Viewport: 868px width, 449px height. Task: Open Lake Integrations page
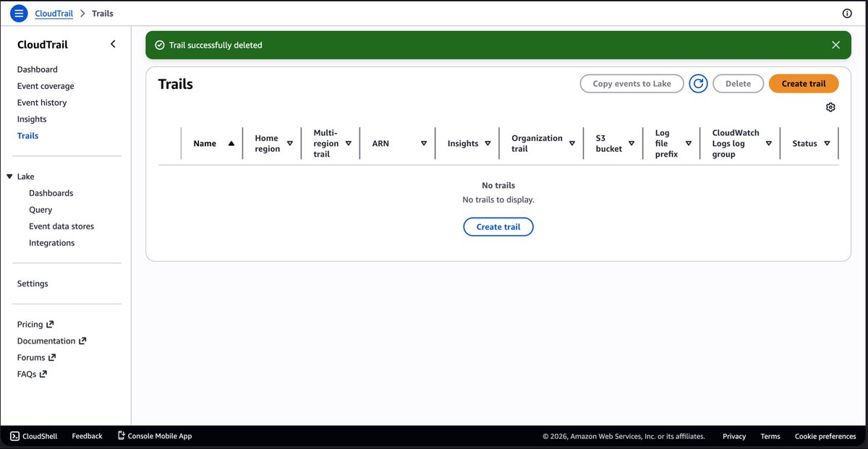coord(51,243)
